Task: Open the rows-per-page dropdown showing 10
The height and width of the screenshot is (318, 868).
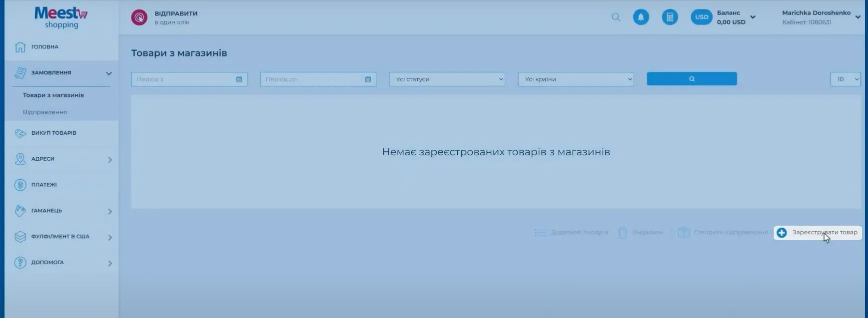Action: (845, 79)
